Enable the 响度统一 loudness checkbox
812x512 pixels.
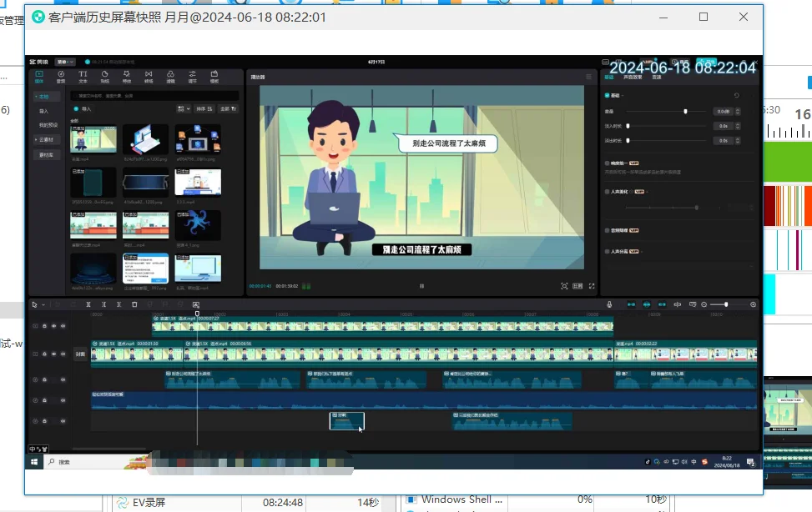click(607, 163)
